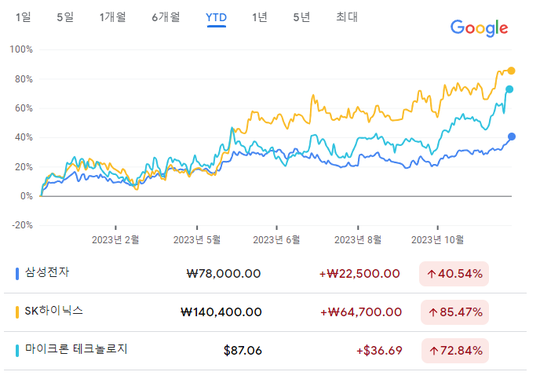Choose the 1개월 range tab
Image resolution: width=540 pixels, height=379 pixels.
coord(113,17)
